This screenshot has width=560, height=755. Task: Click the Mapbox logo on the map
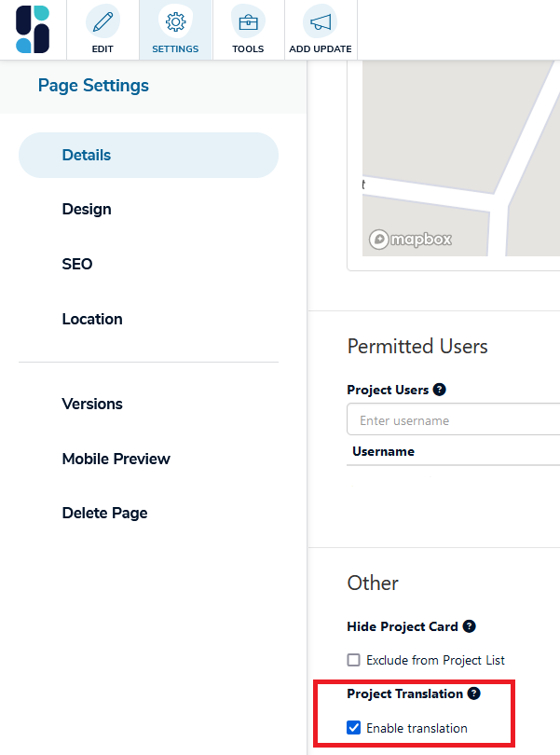tap(409, 240)
